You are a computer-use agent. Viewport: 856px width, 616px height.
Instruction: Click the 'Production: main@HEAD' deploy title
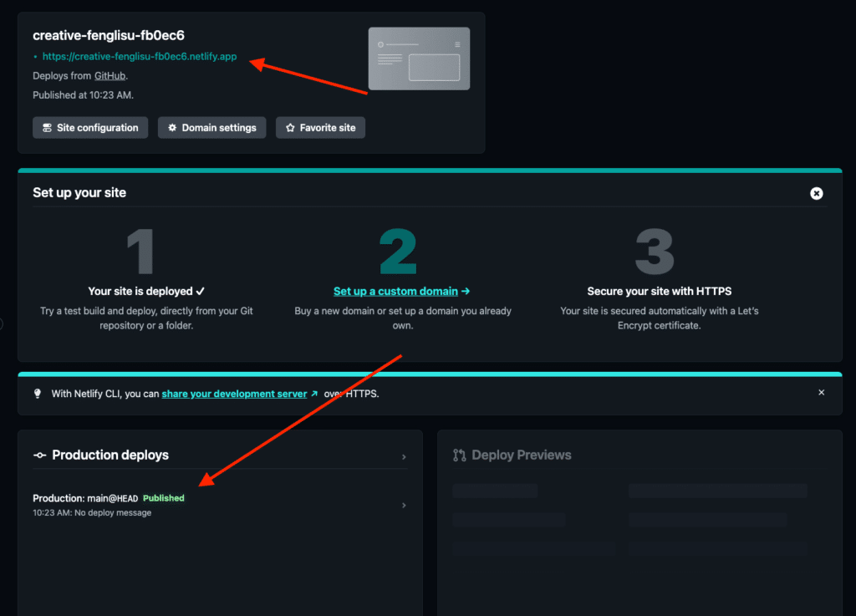[85, 498]
